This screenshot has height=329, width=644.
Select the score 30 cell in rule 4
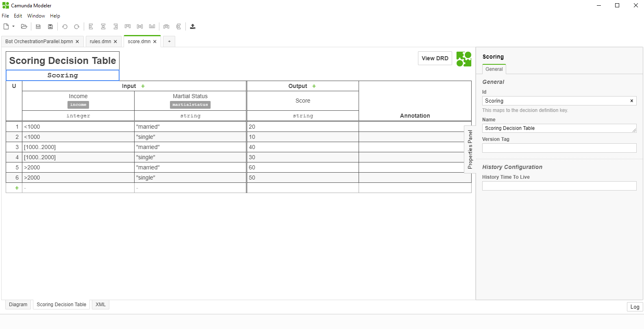point(303,157)
